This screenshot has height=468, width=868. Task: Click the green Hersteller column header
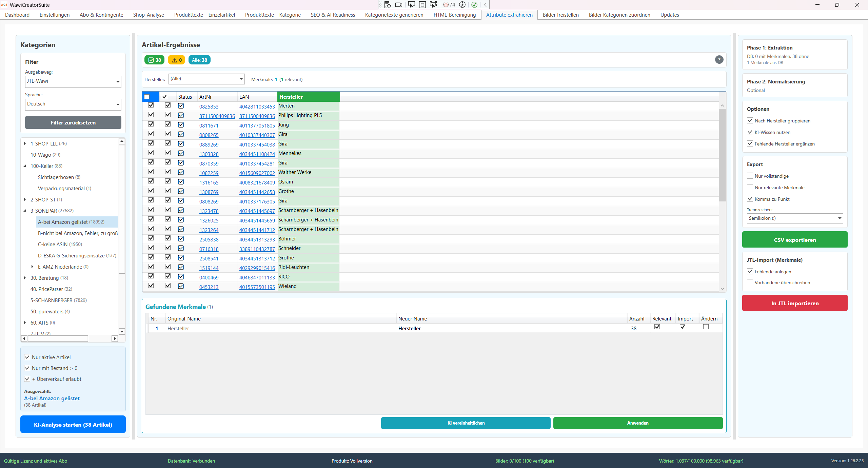[309, 97]
